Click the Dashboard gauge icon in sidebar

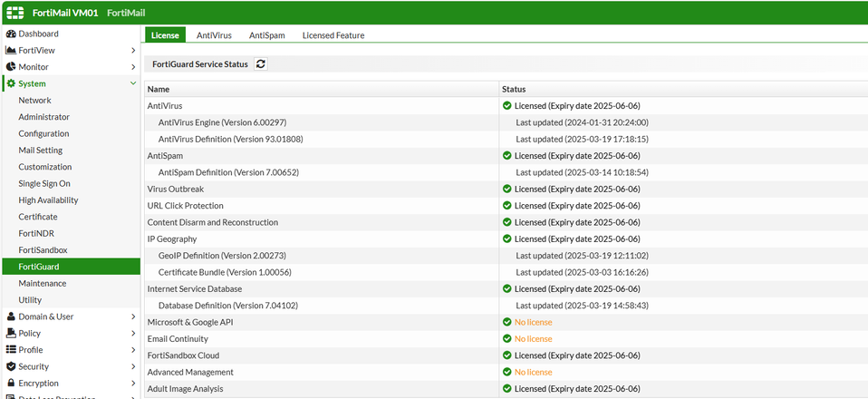pyautogui.click(x=11, y=34)
